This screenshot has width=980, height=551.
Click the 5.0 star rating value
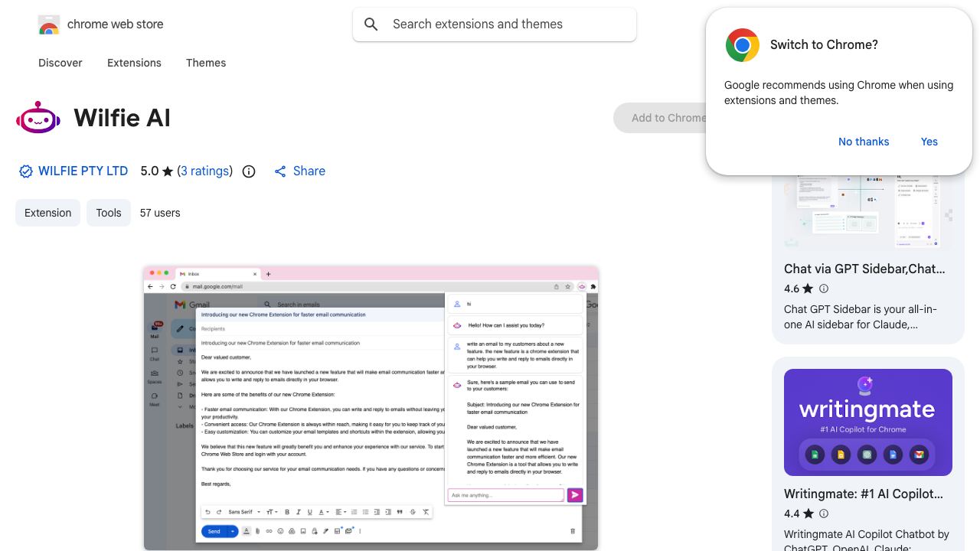click(x=149, y=171)
